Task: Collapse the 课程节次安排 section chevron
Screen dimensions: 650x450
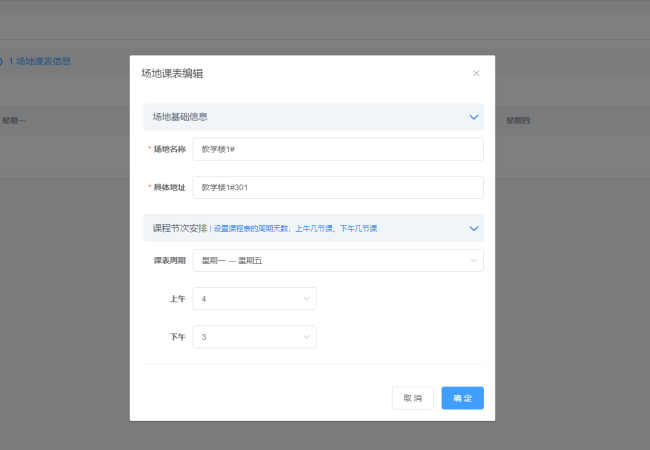Action: pos(474,228)
